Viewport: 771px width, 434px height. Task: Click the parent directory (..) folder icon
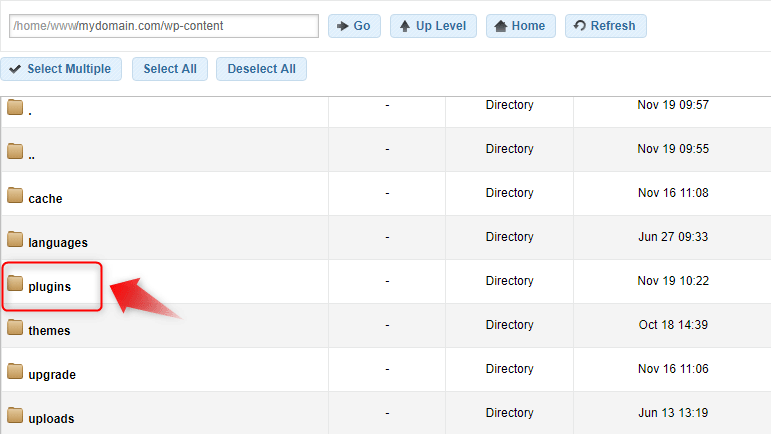tap(15, 152)
